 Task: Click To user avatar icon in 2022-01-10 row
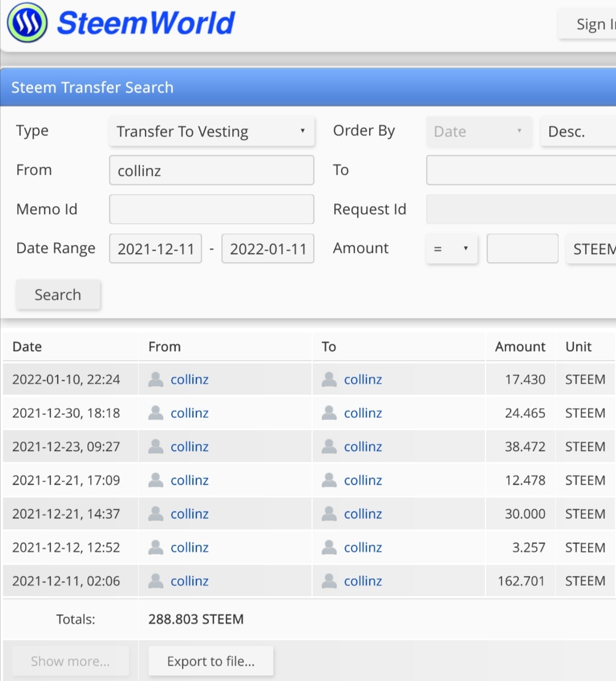pos(330,379)
